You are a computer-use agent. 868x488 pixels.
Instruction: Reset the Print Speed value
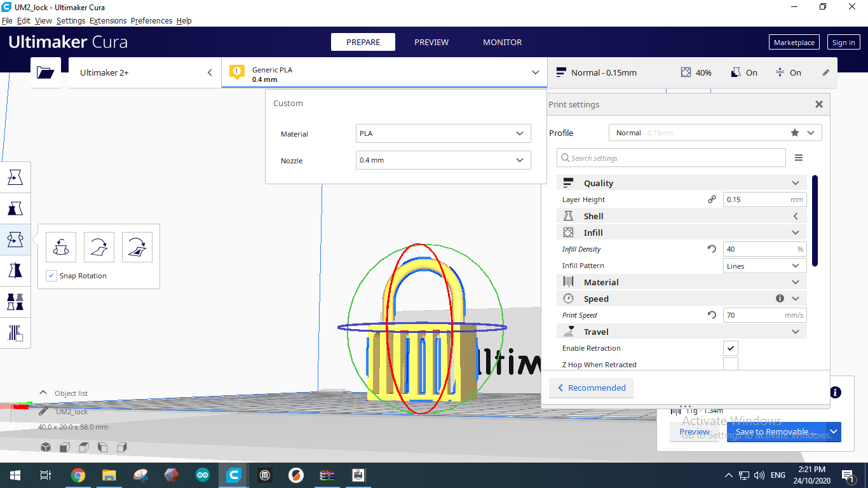[712, 315]
